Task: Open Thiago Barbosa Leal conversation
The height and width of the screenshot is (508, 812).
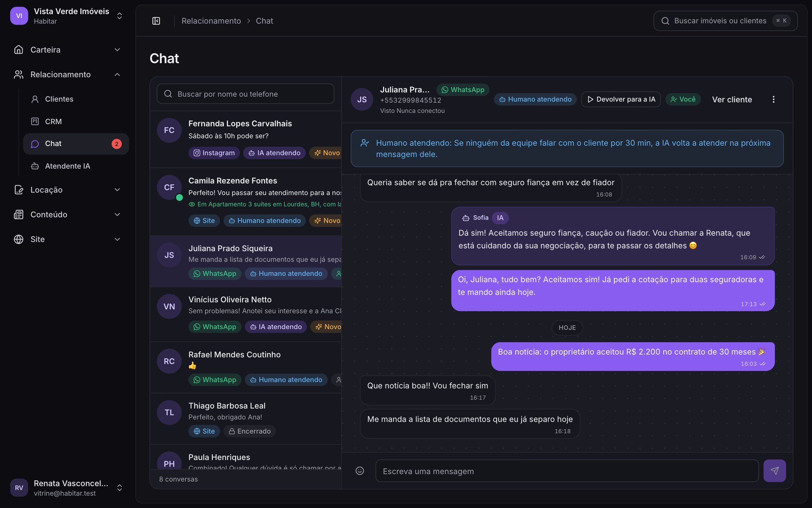Action: click(246, 419)
